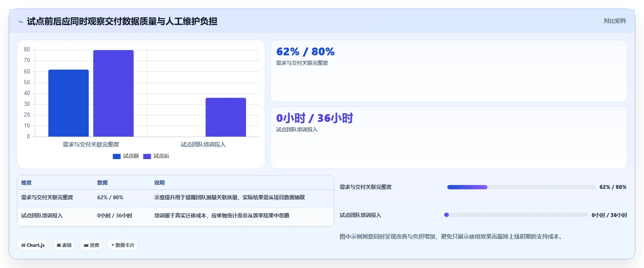The width and height of the screenshot is (644, 268).
Task: Click the 维度 column header
Action: click(x=26, y=183)
